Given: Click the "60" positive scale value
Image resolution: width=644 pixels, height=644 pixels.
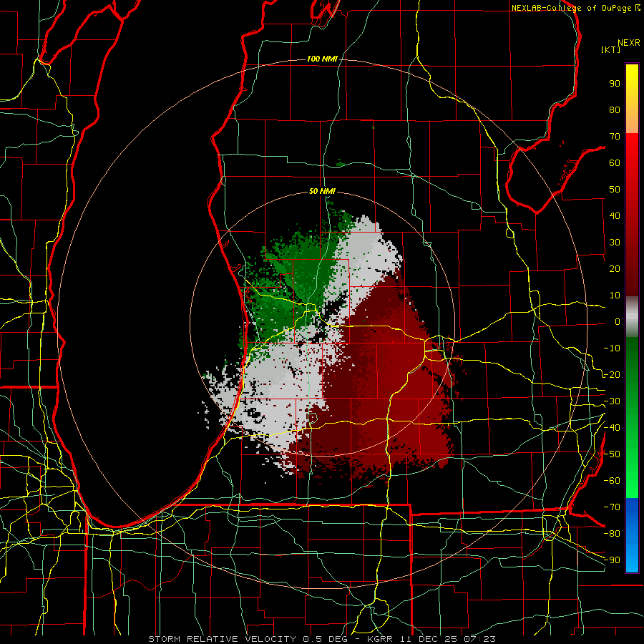Looking at the screenshot, I should point(615,163).
